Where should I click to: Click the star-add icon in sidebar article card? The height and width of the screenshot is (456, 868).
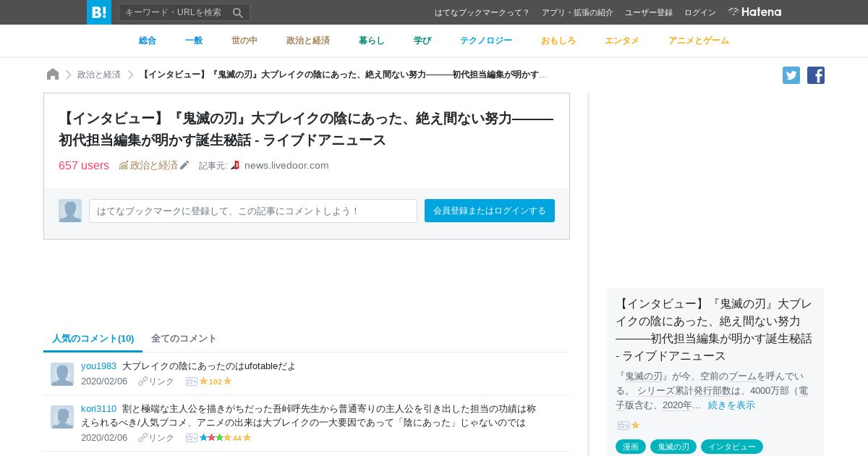[x=624, y=426]
